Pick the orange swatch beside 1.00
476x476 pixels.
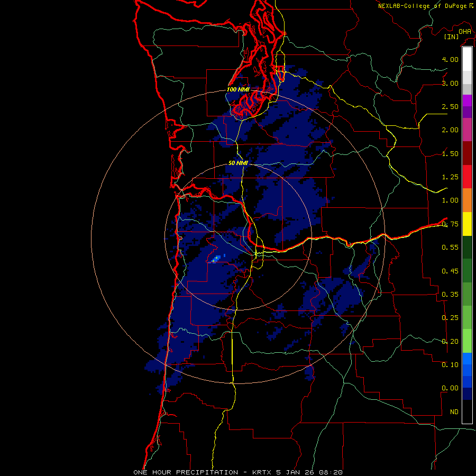click(467, 200)
